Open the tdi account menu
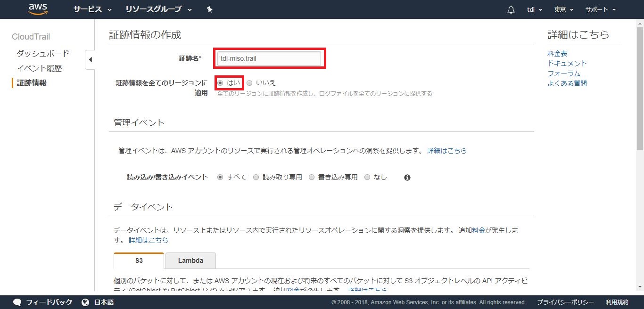Screen dimensions: 644x309 [534, 10]
